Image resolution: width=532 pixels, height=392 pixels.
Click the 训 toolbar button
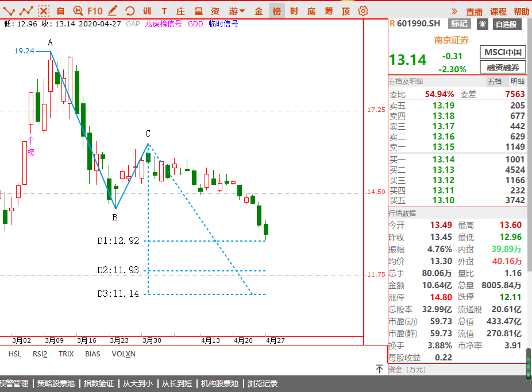(147, 11)
